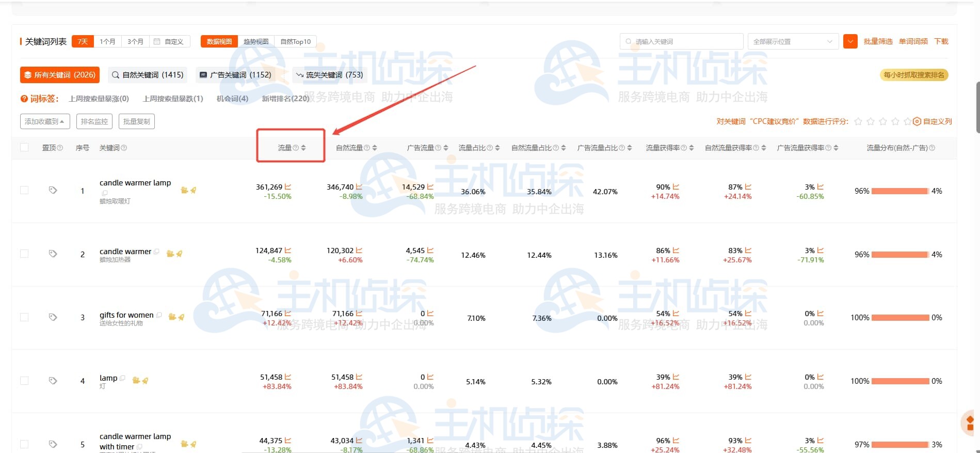Click the 批量筛选 link
The image size is (980, 453).
click(878, 41)
